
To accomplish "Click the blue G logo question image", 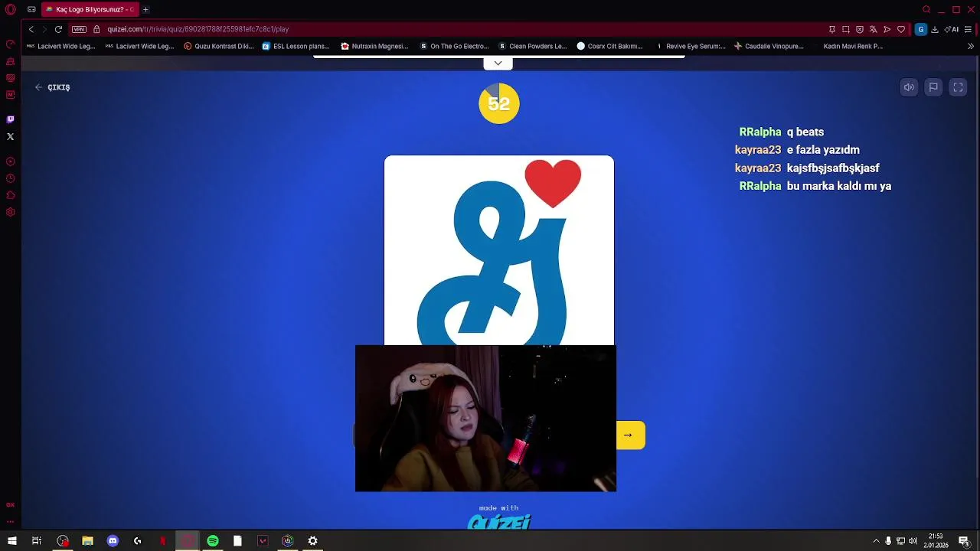I will click(499, 251).
